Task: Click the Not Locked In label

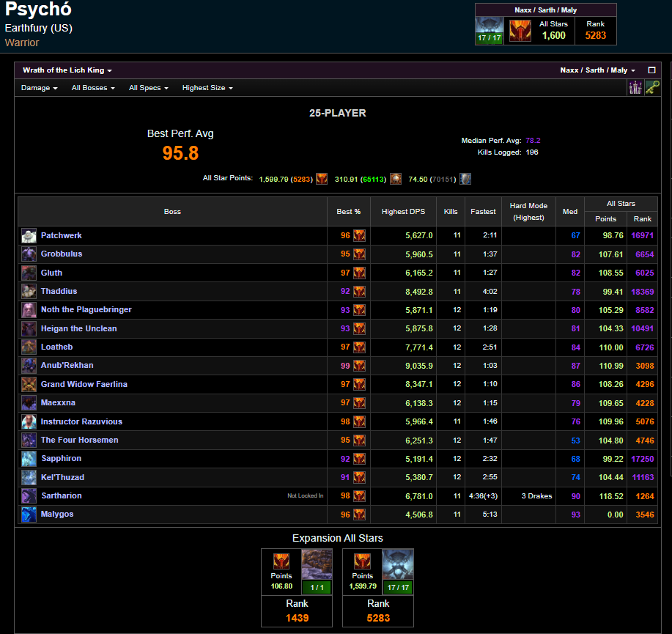Action: [305, 495]
